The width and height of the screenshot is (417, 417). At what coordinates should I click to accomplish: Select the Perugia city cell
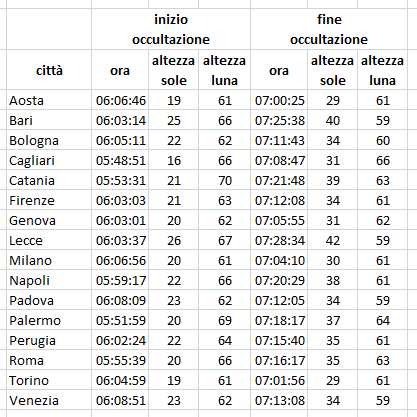click(x=49, y=340)
